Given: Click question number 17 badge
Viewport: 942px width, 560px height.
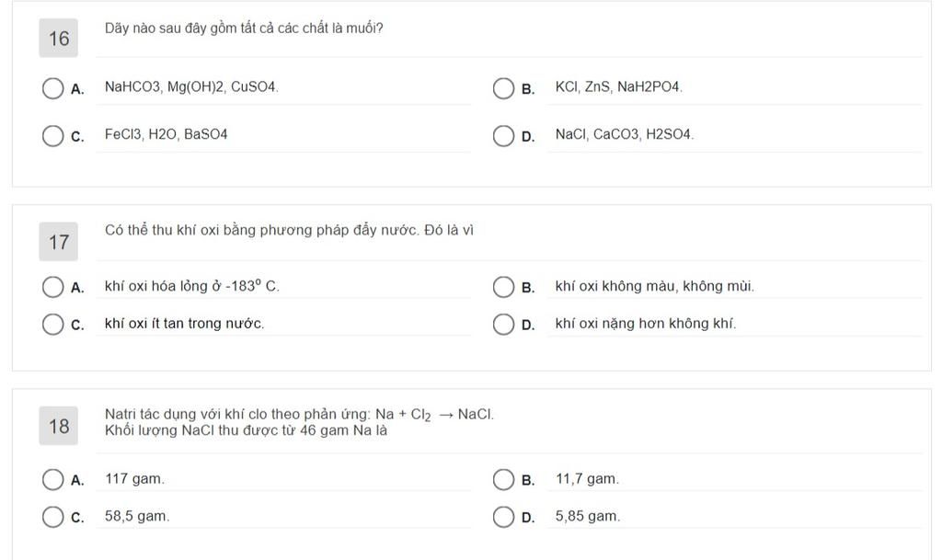Looking at the screenshot, I should pyautogui.click(x=59, y=243).
